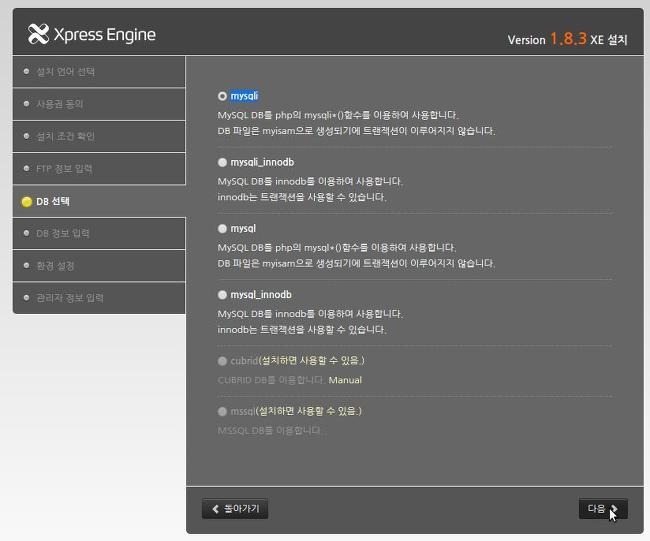Select the disabled cubrid radio option
Viewport: 650px width, 541px height.
pos(222,361)
